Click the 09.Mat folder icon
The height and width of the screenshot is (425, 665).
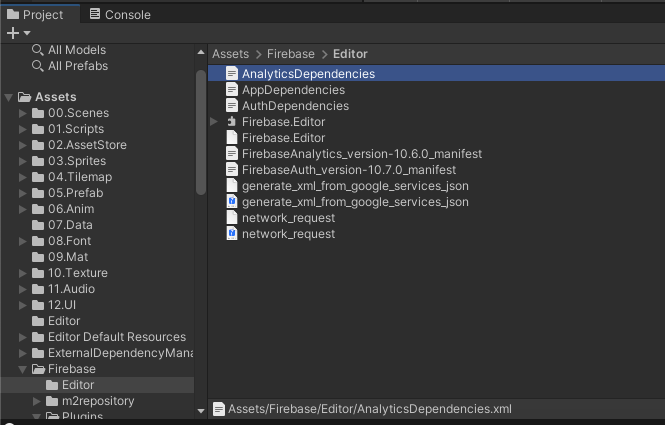click(38, 257)
